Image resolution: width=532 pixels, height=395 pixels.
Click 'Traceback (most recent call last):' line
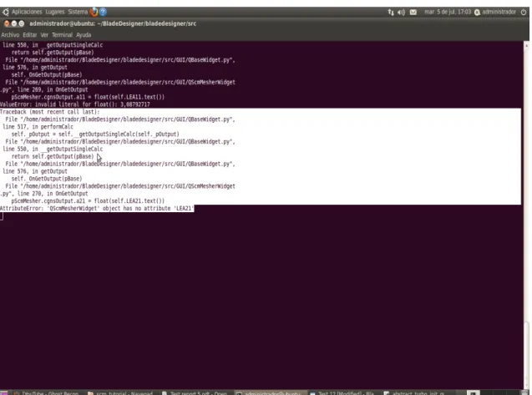click(50, 112)
